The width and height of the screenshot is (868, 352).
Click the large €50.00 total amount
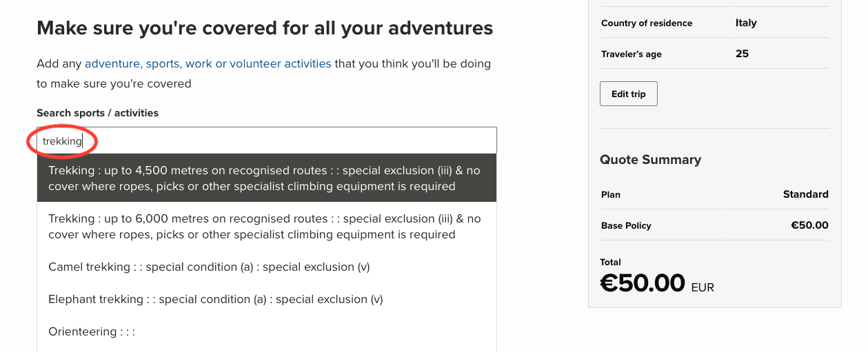pos(643,283)
